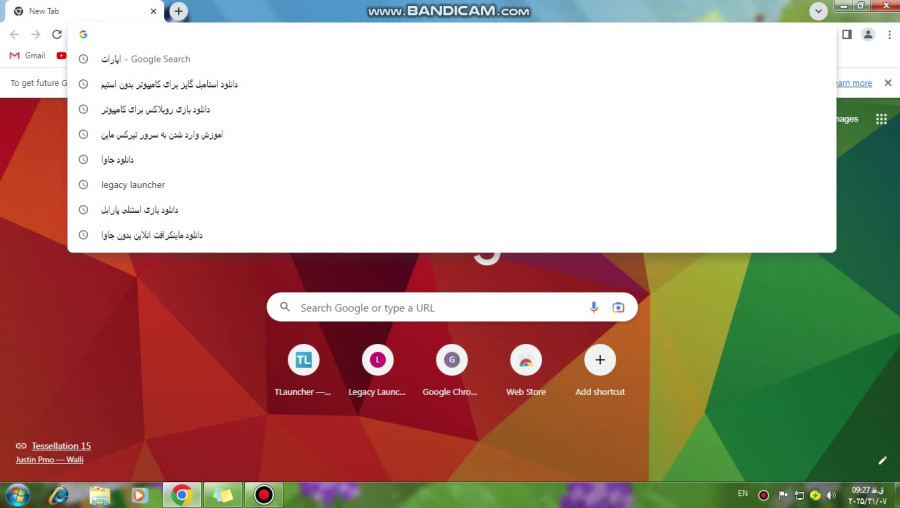900x508 pixels.
Task: Open the media player taskbar icon
Action: point(139,495)
